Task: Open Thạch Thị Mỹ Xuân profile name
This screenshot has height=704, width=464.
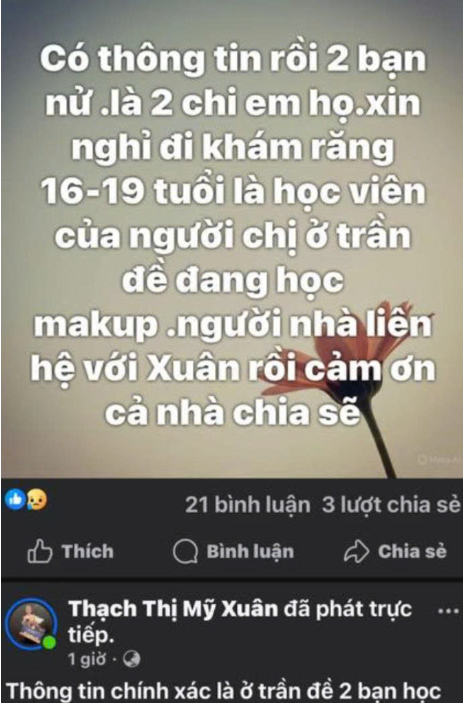Action: (x=173, y=609)
